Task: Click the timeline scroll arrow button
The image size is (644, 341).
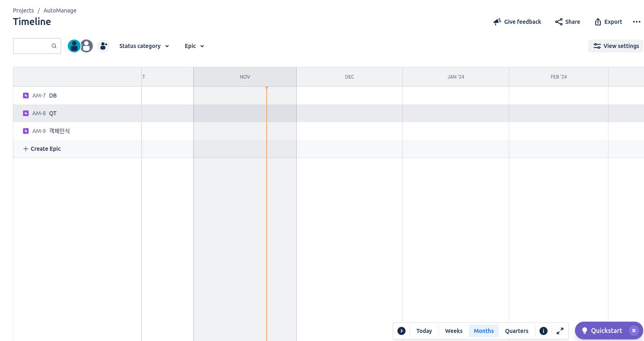Action: coord(401,331)
